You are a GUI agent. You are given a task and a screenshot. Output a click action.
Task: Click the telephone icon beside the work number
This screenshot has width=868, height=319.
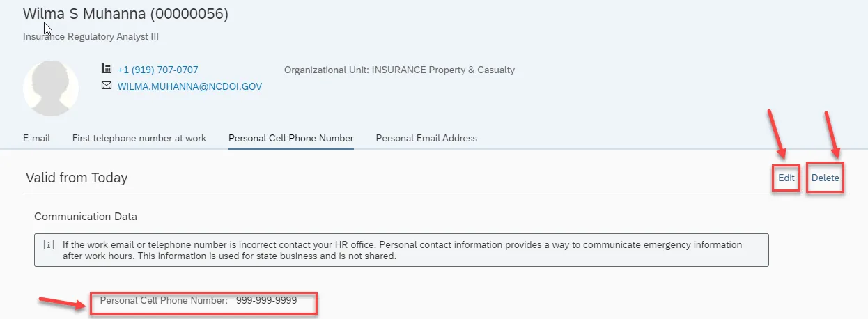[107, 69]
